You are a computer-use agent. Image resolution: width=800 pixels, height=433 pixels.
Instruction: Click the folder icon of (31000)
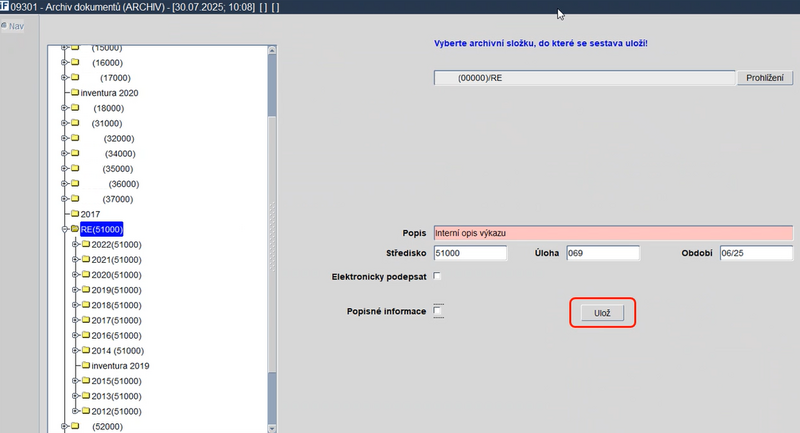[x=75, y=123]
